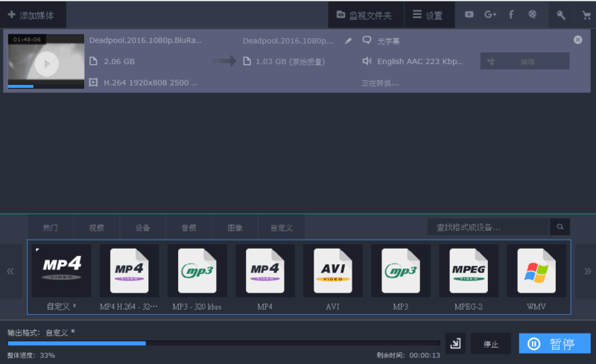
Task: Go to previous presets with left double arrow
Action: (10, 271)
